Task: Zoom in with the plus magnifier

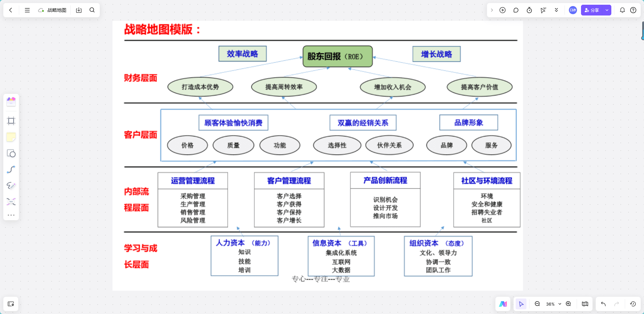Action: [x=568, y=304]
